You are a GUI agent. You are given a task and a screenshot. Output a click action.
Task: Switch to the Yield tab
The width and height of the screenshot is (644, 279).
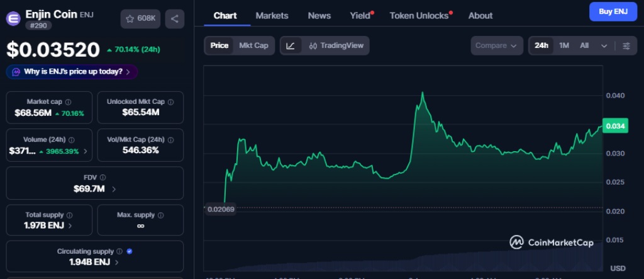360,16
